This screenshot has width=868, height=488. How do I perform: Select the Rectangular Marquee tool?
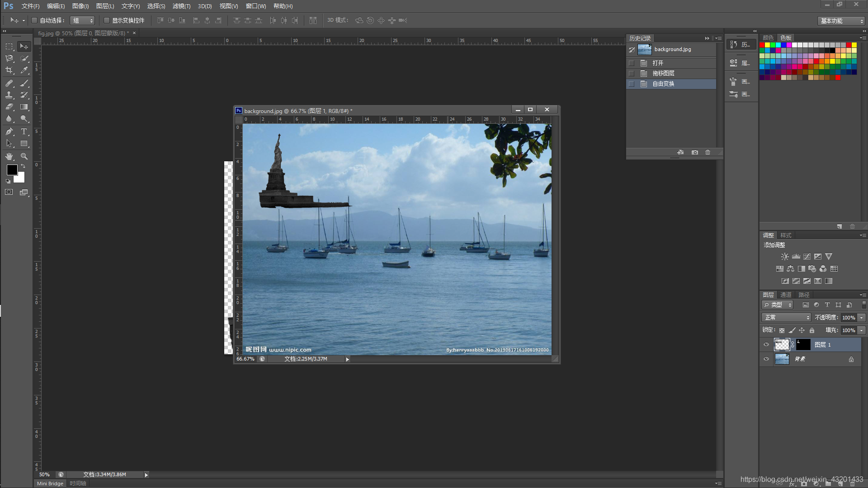click(x=9, y=46)
